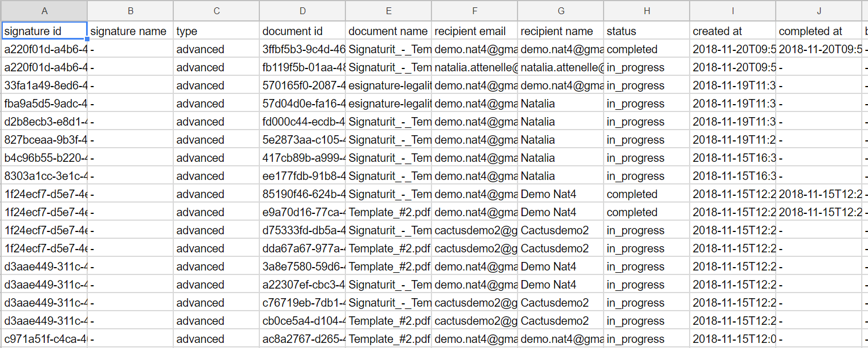
Task: Click the 'signature id' header cell
Action: (x=44, y=31)
